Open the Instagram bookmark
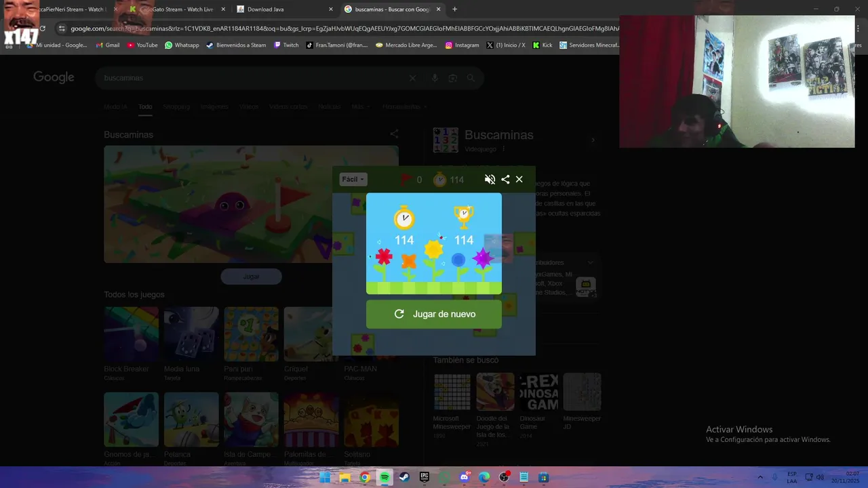 click(462, 45)
